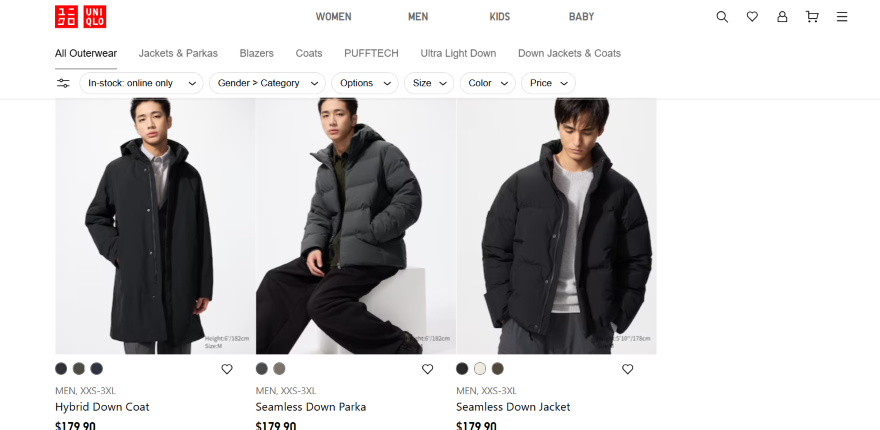The width and height of the screenshot is (880, 430).
Task: Switch to Ultra Light Down tab
Action: point(458,53)
